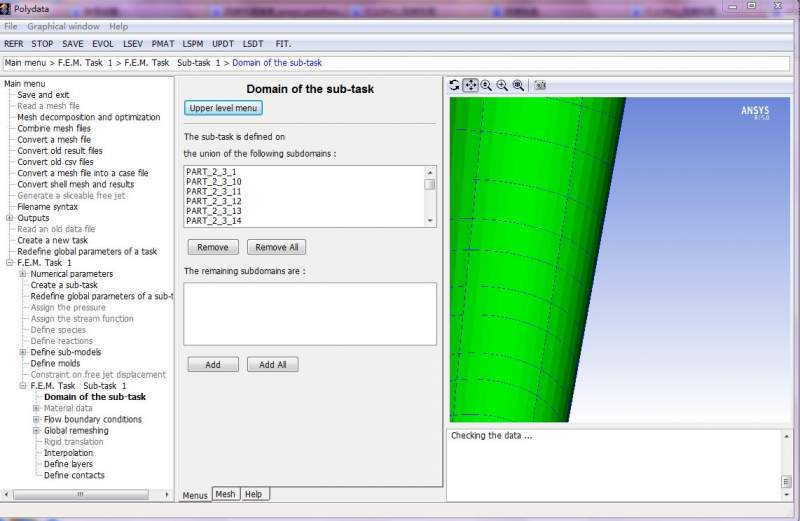Click the zoom out magnifier icon
Viewport: 800px width, 521px height.
click(486, 85)
